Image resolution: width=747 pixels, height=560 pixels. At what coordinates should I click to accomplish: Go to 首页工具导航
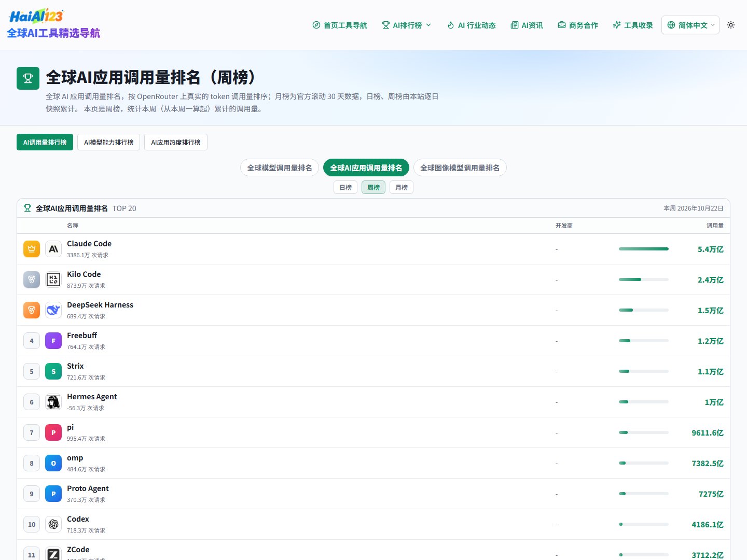[340, 25]
